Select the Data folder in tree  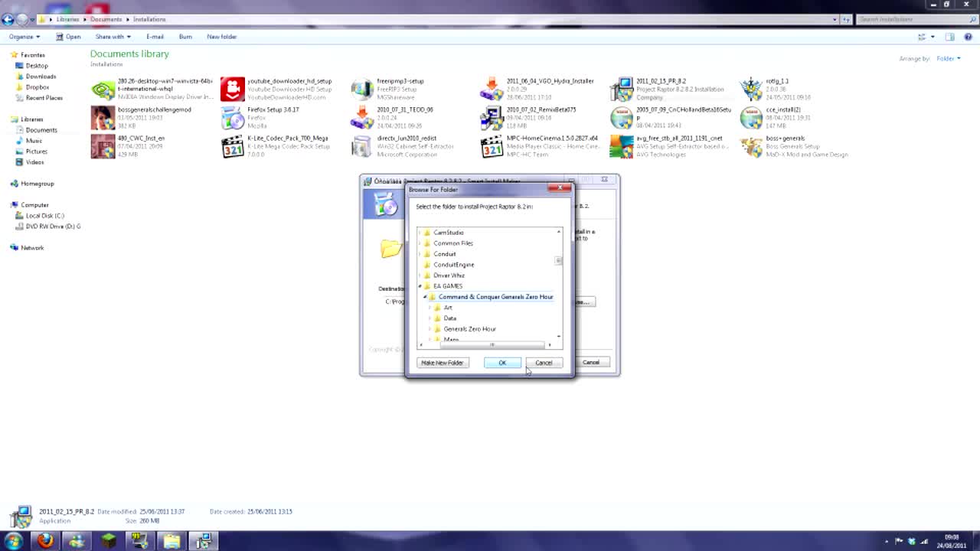click(x=449, y=318)
